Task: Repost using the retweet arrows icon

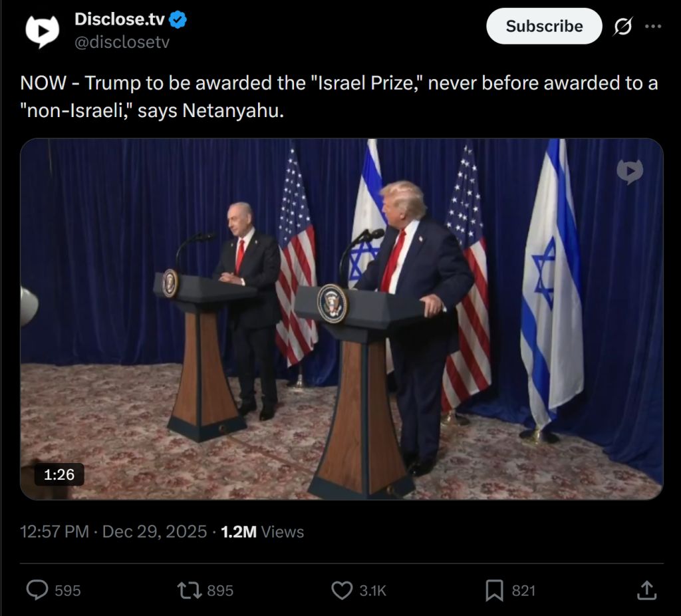Action: (190, 590)
